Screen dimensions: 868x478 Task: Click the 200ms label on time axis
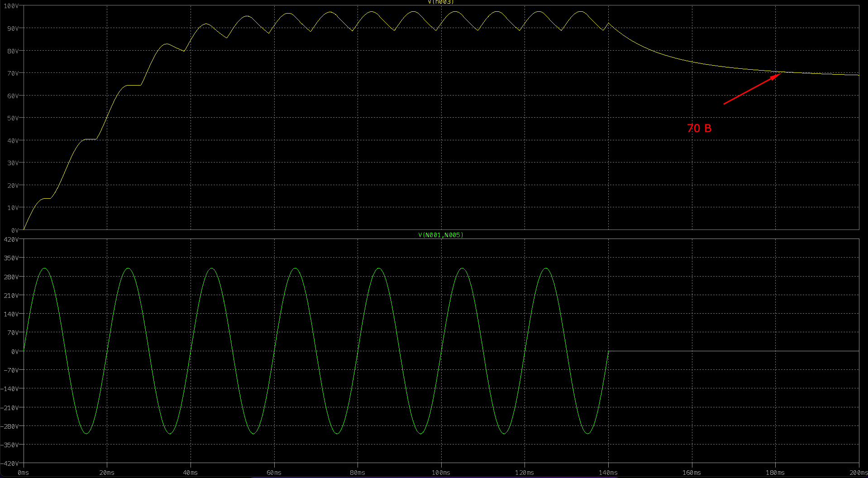(x=858, y=473)
